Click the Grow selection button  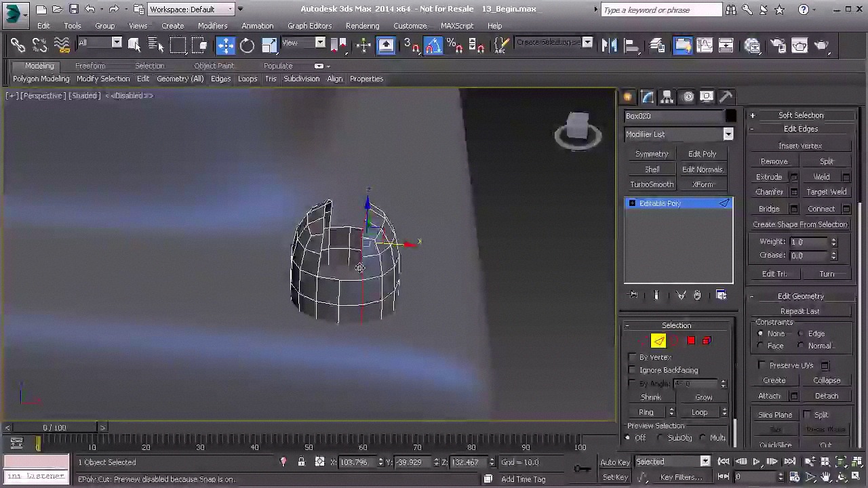[703, 397]
